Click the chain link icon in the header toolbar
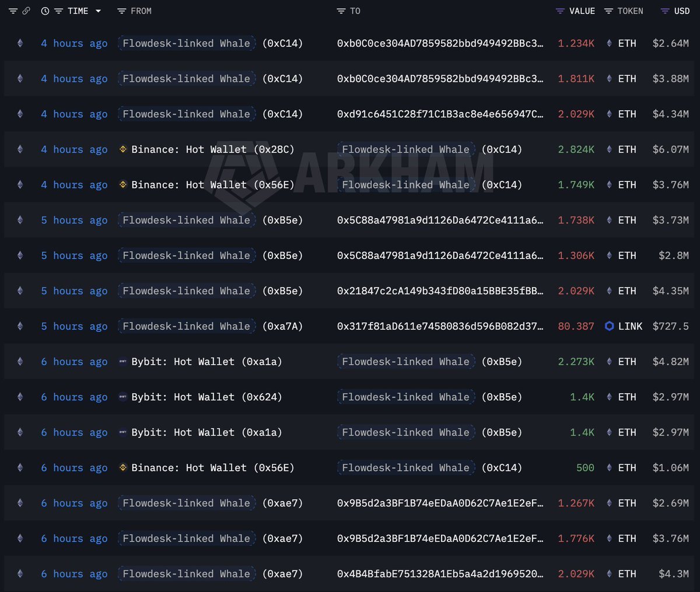This screenshot has height=592, width=700. click(x=27, y=10)
